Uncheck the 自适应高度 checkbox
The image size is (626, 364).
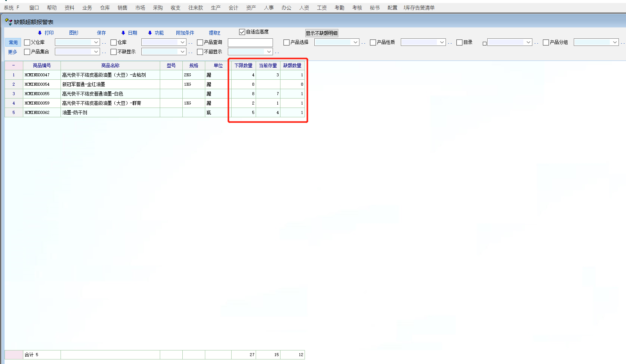click(x=242, y=32)
